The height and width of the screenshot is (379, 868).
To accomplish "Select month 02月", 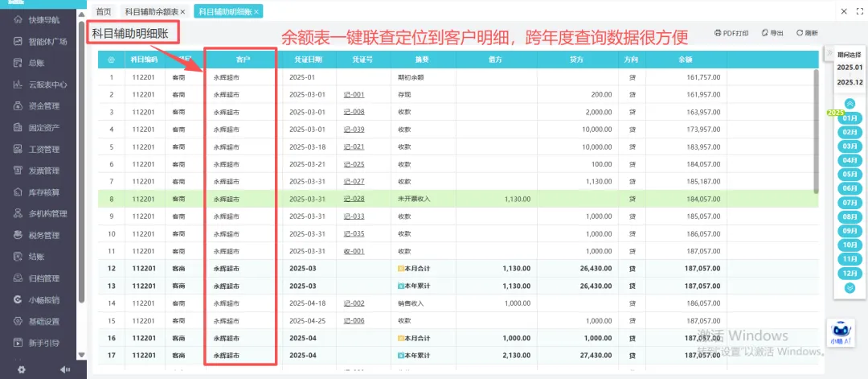I will coord(850,133).
